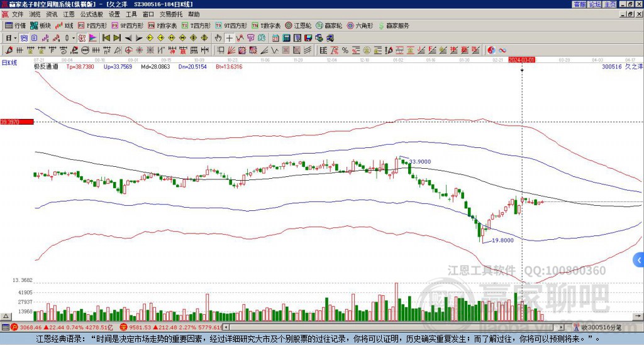The width and height of the screenshot is (644, 345).
Task: Toggle the crosshair cursor tool
Action: pyautogui.click(x=229, y=38)
